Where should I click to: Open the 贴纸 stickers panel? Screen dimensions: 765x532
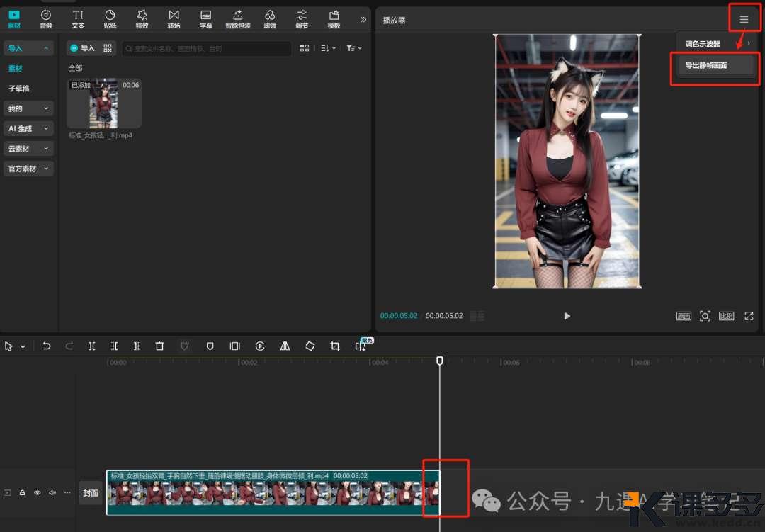point(110,18)
